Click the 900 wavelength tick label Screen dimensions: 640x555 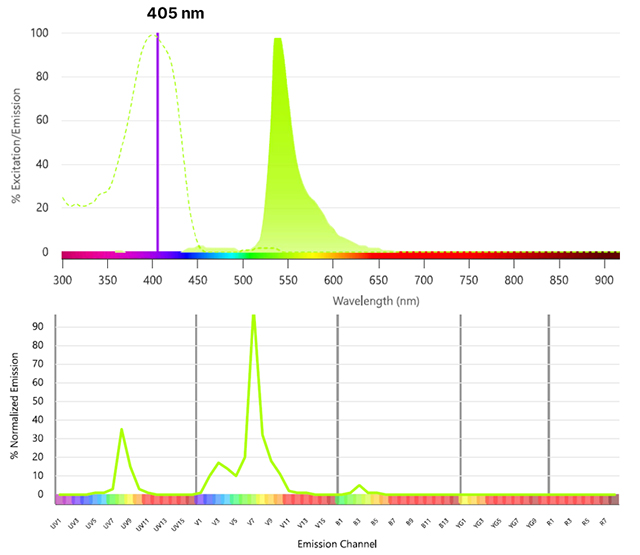click(604, 280)
